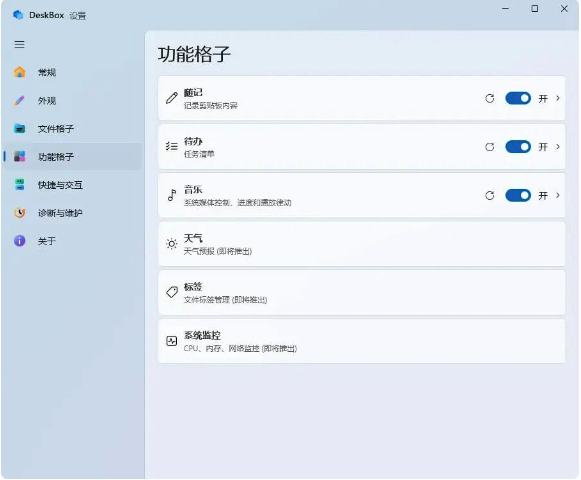The width and height of the screenshot is (581, 480).
Task: Open the 外观 settings page
Action: pyautogui.click(x=72, y=100)
